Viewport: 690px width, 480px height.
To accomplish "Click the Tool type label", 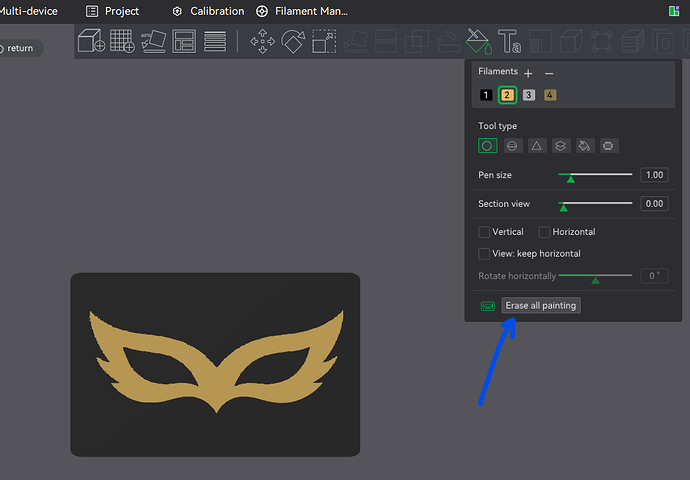I will coord(497,126).
